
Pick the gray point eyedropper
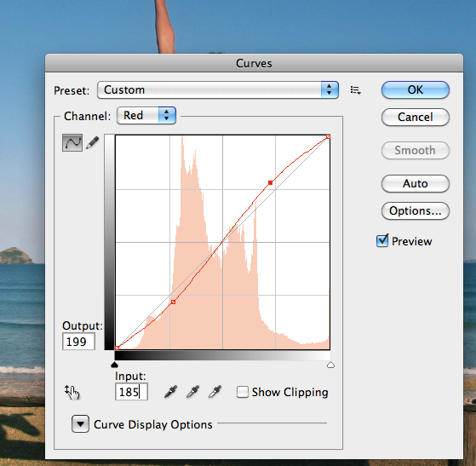192,392
